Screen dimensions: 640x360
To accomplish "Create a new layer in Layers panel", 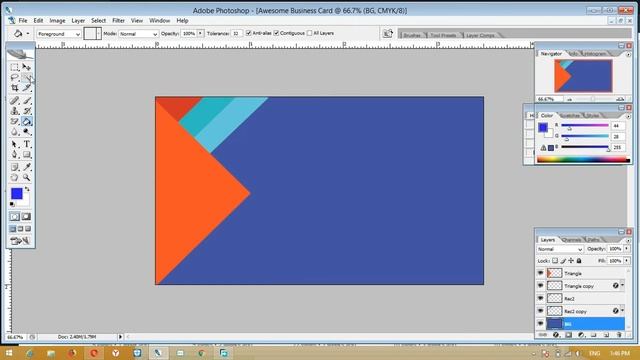I will (606, 335).
